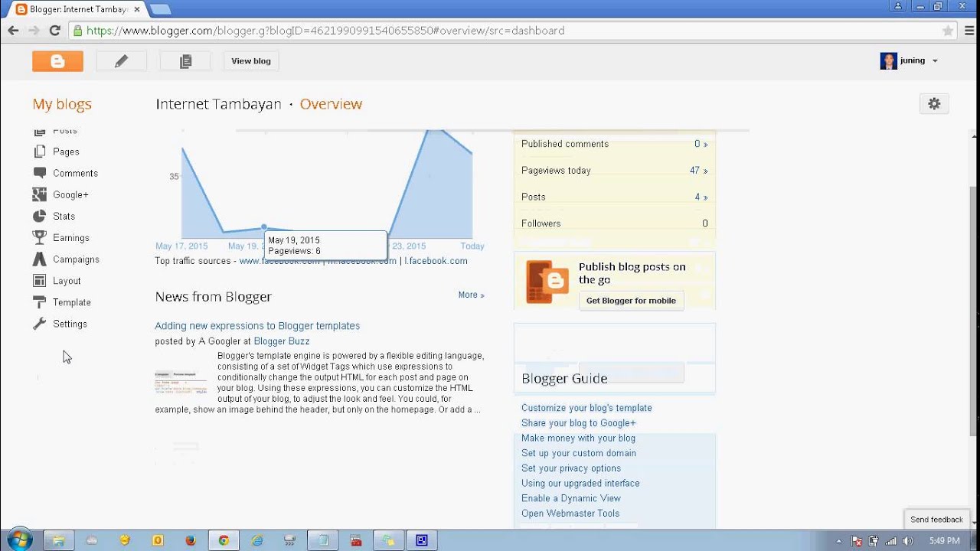980x551 pixels.
Task: Open Template in the sidebar
Action: (72, 302)
